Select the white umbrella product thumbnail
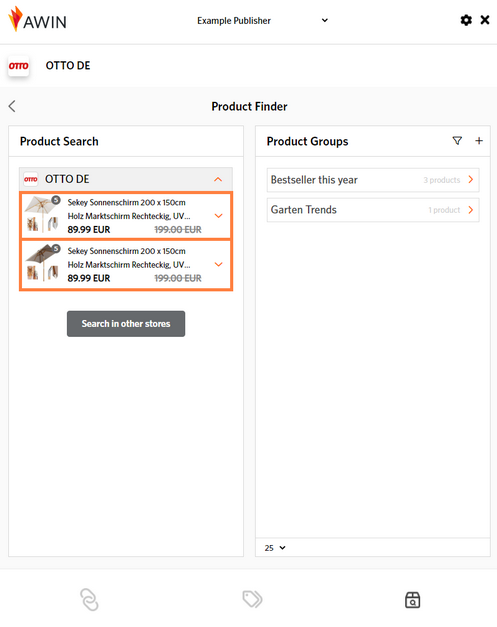The image size is (497, 627). click(x=42, y=214)
